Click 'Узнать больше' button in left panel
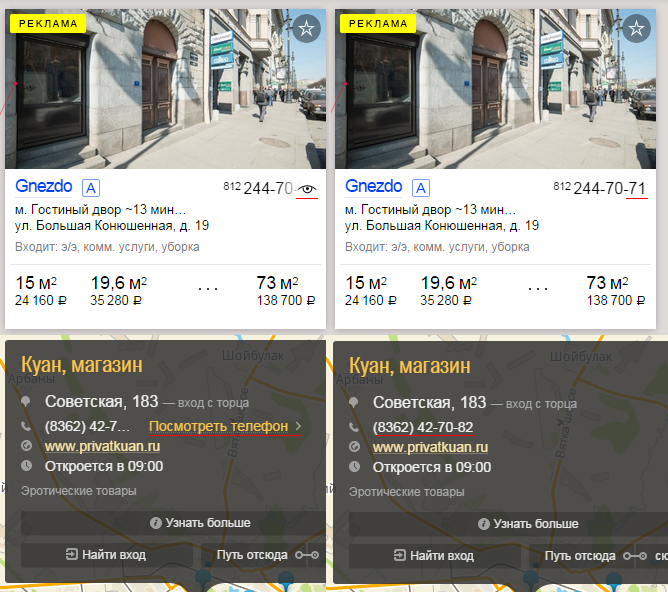 200,523
